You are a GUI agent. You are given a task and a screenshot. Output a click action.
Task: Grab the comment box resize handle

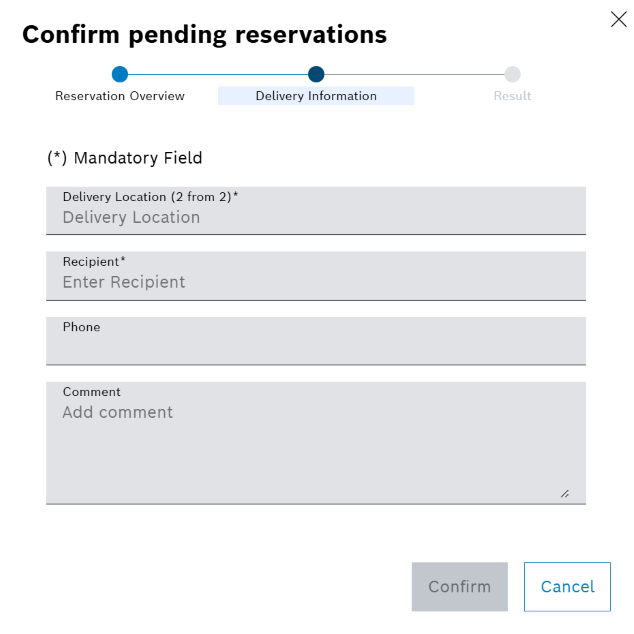point(564,493)
